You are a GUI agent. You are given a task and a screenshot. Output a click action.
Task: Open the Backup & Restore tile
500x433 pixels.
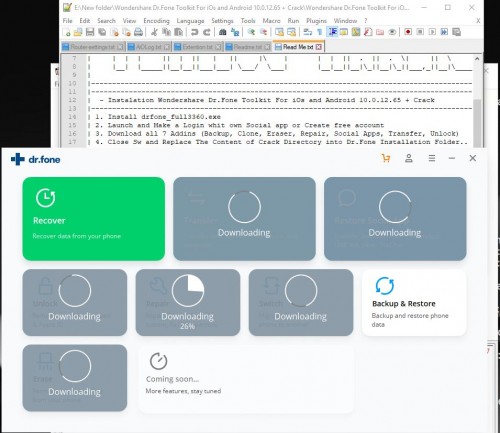[414, 302]
